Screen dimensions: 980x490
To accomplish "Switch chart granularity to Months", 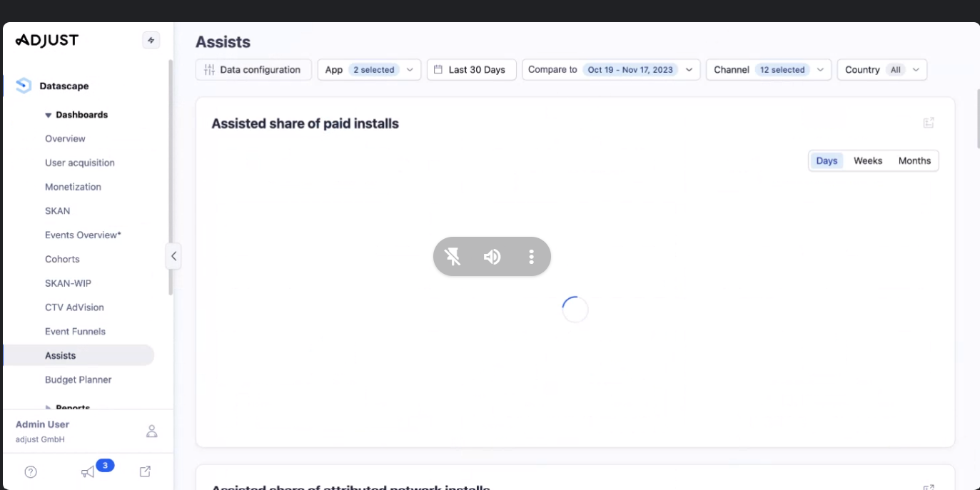I will (x=914, y=161).
